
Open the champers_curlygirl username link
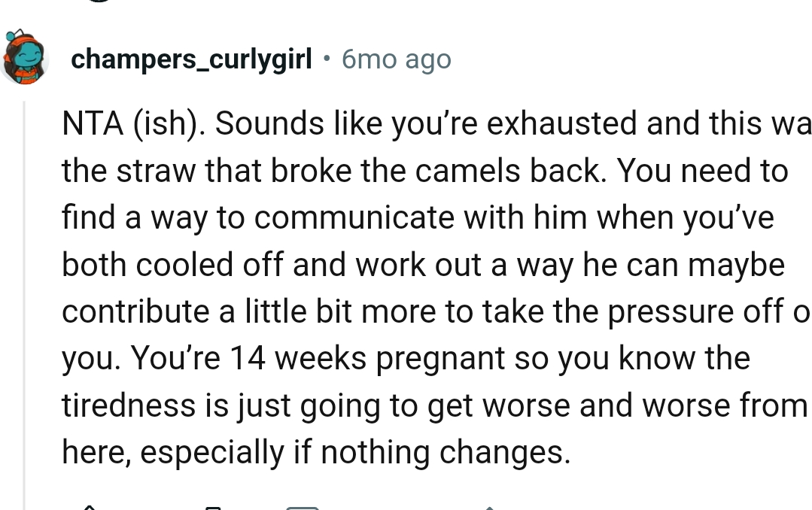(191, 59)
